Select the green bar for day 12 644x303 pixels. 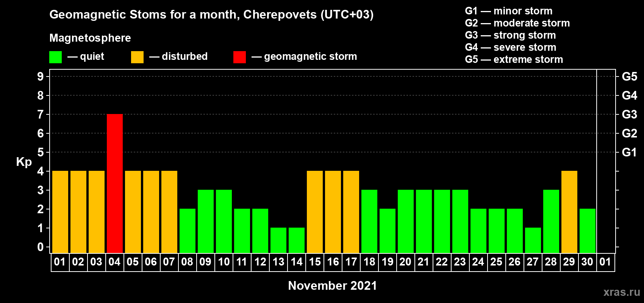[260, 231]
